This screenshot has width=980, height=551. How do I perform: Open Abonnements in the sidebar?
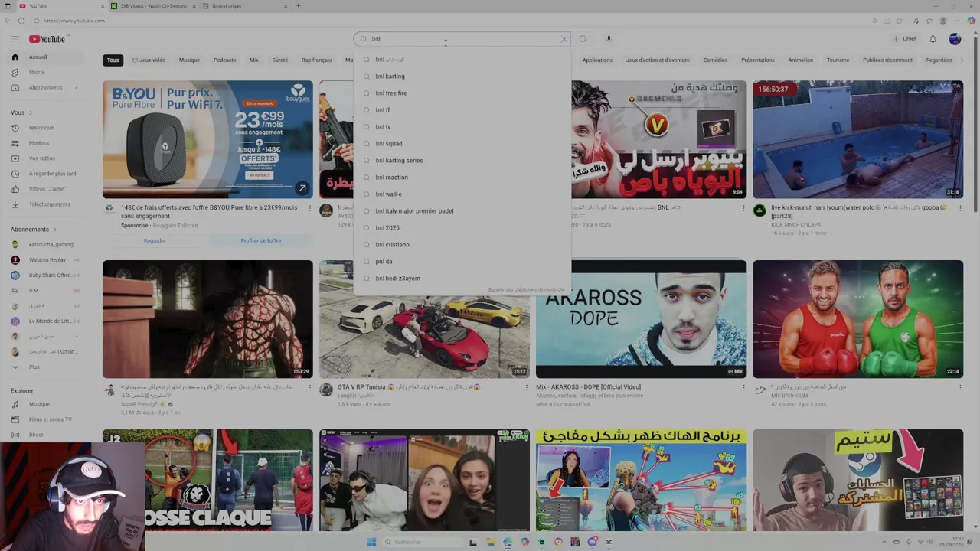pos(47,88)
